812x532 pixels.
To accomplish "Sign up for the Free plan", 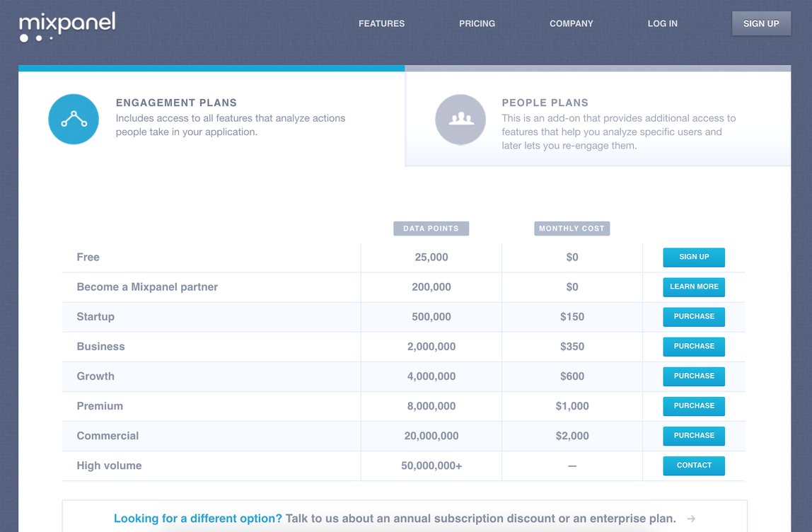I will pyautogui.click(x=694, y=257).
